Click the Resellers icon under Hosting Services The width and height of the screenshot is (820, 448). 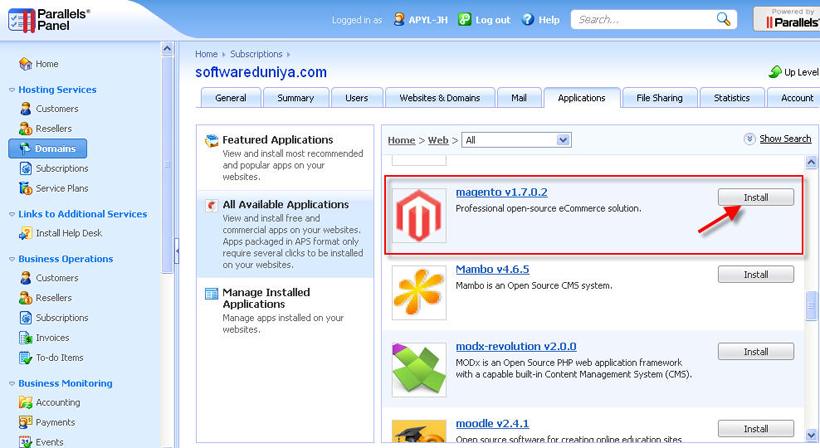coord(25,129)
